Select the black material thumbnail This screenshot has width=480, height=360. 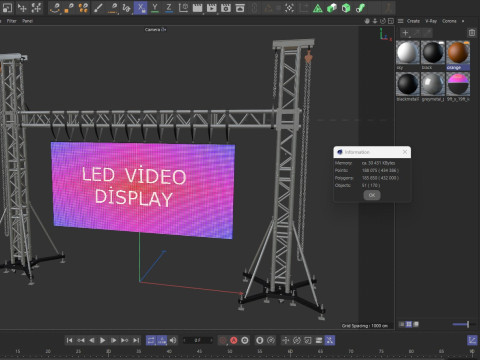(x=433, y=53)
